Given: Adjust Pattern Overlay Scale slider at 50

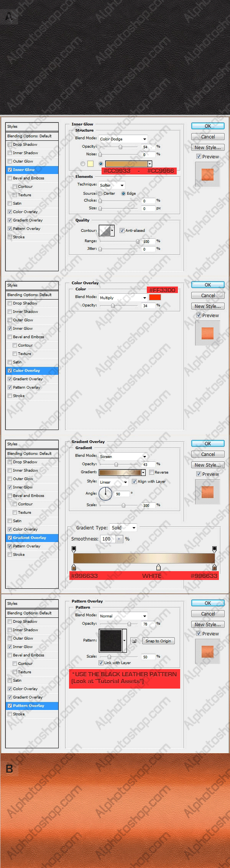Looking at the screenshot, I should pyautogui.click(x=109, y=657).
